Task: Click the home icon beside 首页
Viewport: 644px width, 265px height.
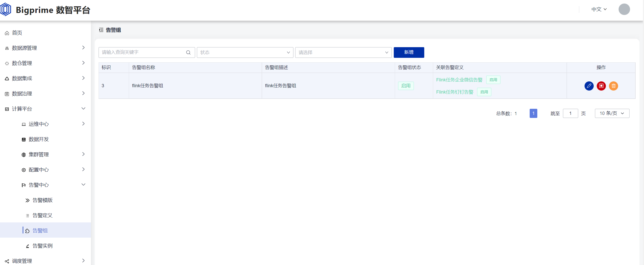Action: click(x=7, y=33)
